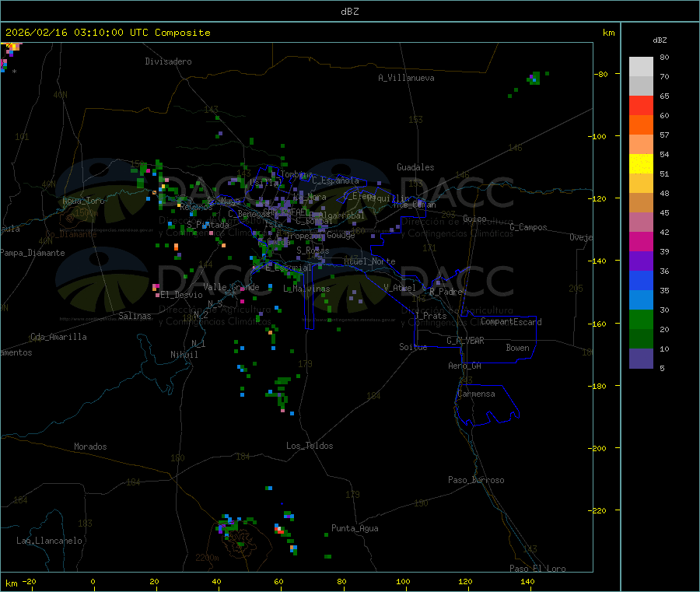The width and height of the screenshot is (700, 592).
Task: Click the 'Lag.Llancanelo' label
Action: point(49,541)
